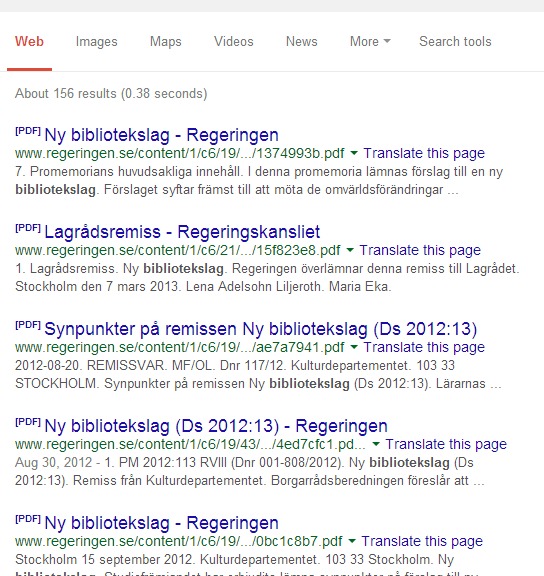
Task: Open Ny bibliotekslag (Ds 2012:13) - Regeringen result
Action: [216, 426]
